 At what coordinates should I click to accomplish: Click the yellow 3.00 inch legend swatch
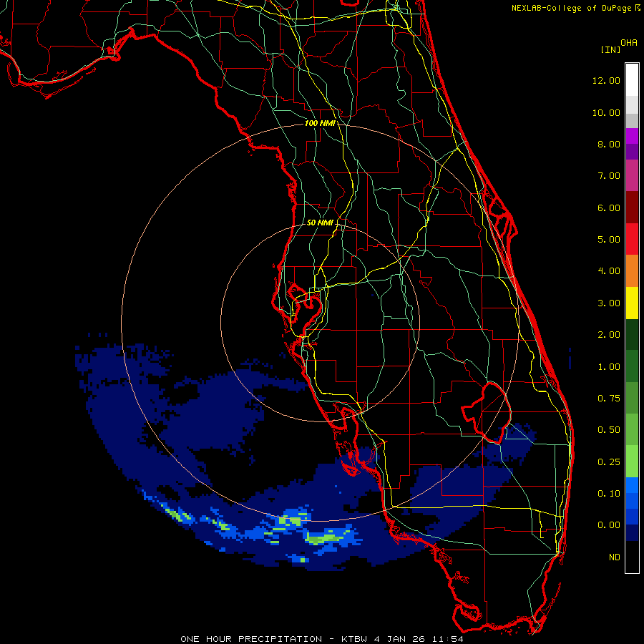click(632, 303)
